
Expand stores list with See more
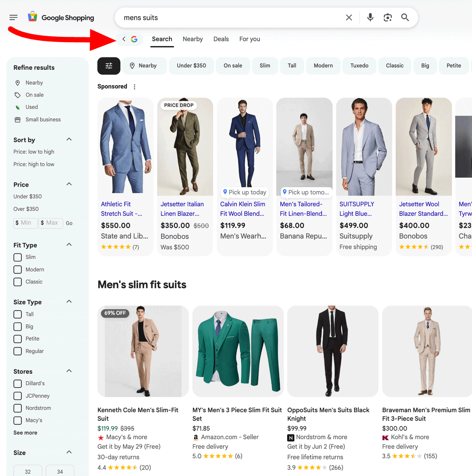(x=25, y=433)
